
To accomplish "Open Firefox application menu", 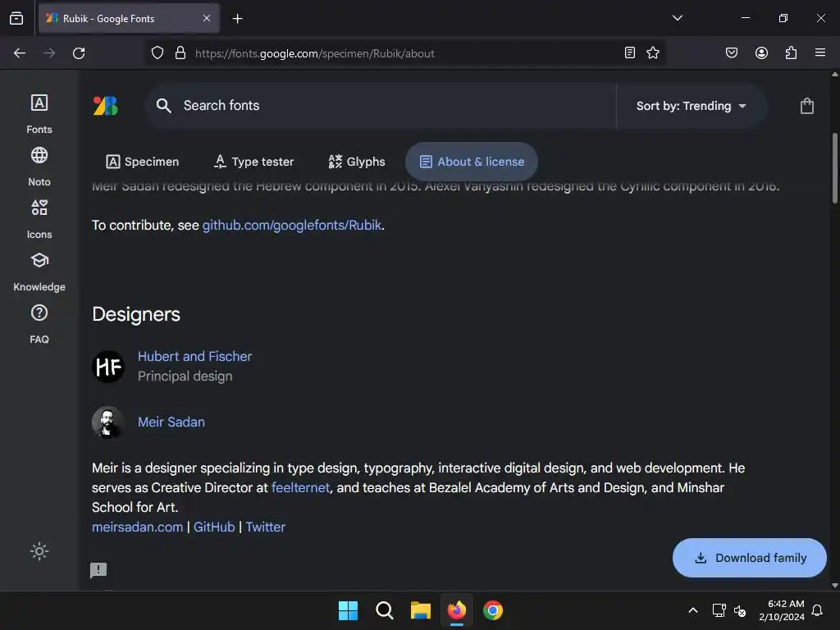I will pyautogui.click(x=820, y=52).
